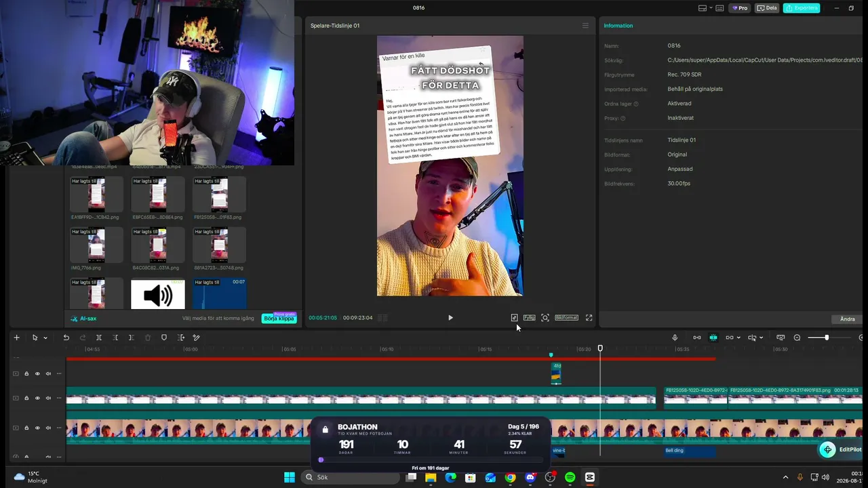Zoom out the timeline with minus magnifier
868x488 pixels.
pyautogui.click(x=797, y=338)
